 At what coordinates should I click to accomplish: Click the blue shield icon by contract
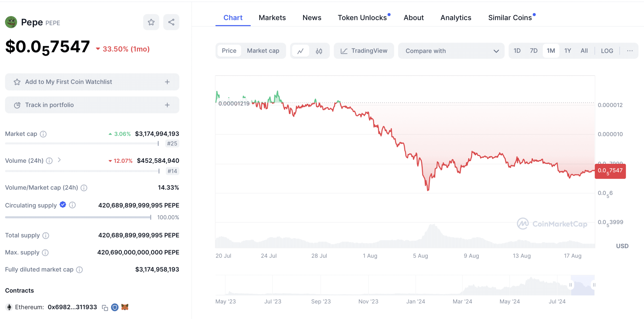(x=115, y=307)
